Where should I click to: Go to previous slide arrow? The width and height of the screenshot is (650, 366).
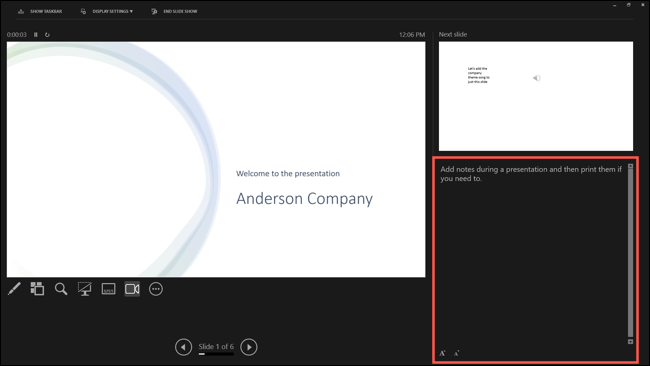(183, 347)
